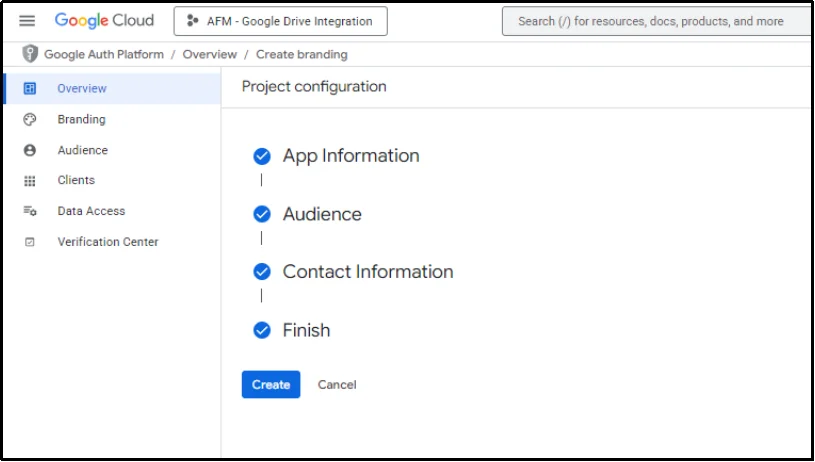815x462 pixels.
Task: Click the Overview dashboard icon in sidebar
Action: (x=30, y=88)
